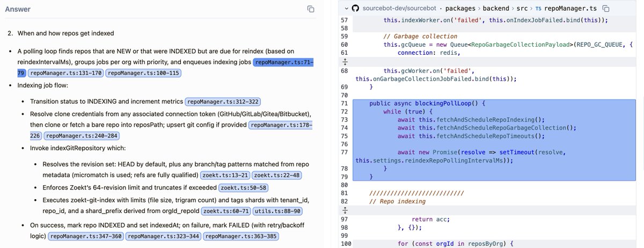Open citation repoManager.ts:347-360

(x=86, y=236)
